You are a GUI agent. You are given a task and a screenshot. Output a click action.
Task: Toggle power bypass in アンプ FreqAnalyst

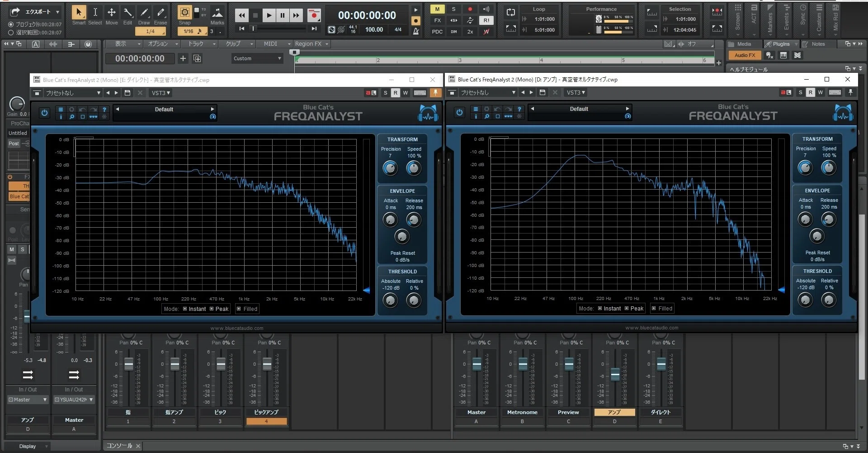tap(459, 112)
